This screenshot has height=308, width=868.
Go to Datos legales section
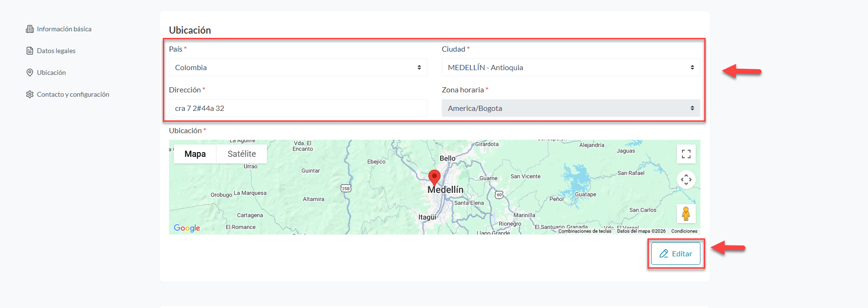(56, 51)
